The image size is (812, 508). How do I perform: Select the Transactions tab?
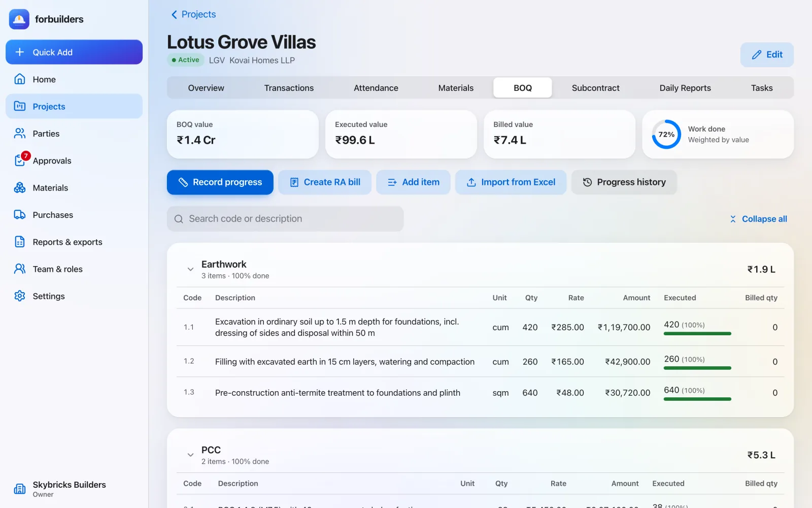(x=289, y=88)
